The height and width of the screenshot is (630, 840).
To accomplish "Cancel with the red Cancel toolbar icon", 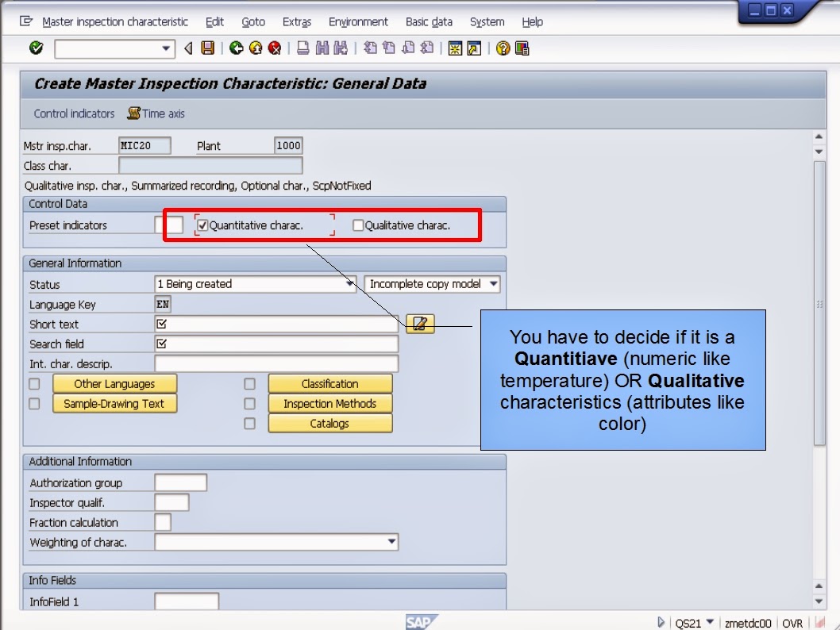I will tap(275, 48).
